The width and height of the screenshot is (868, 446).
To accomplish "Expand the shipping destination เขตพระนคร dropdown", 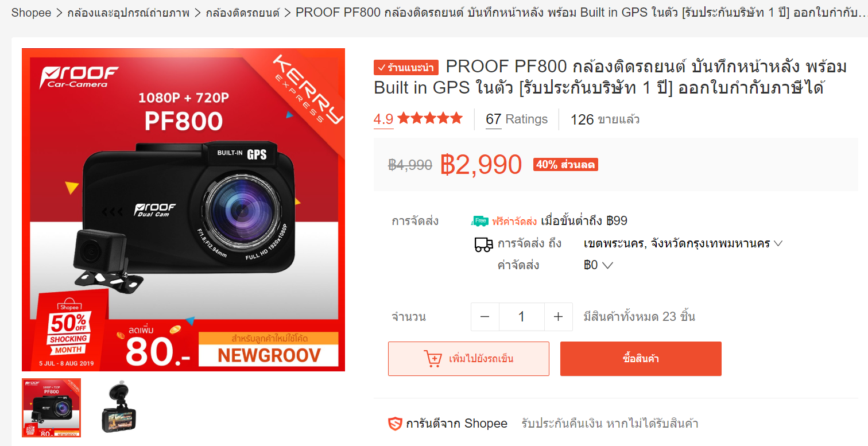I will point(683,243).
